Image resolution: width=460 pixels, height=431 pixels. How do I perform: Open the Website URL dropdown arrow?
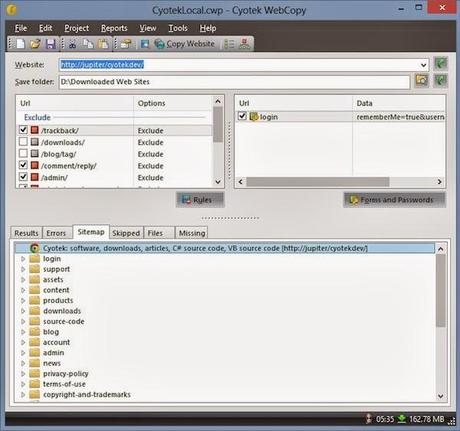(423, 65)
